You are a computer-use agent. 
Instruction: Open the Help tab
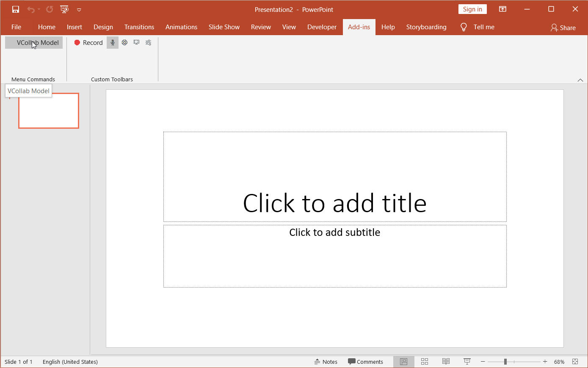pyautogui.click(x=388, y=27)
